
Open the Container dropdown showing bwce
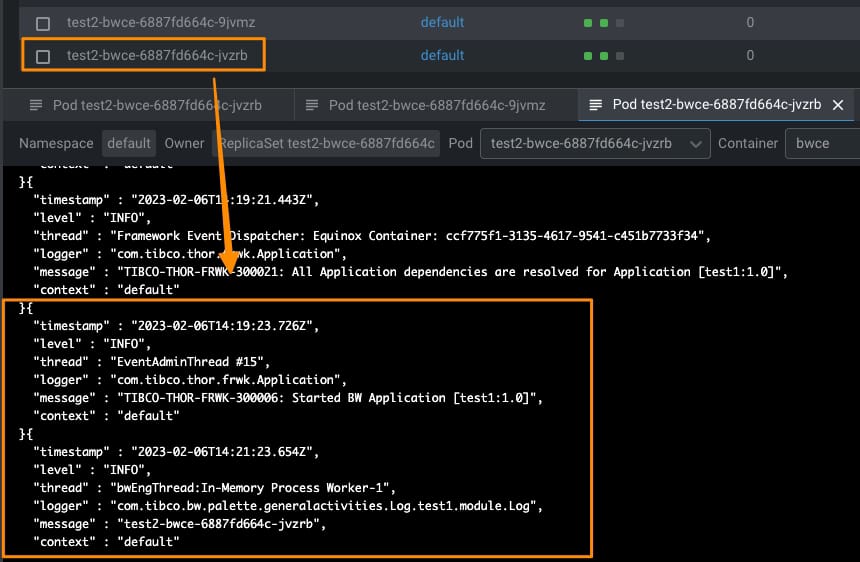[822, 143]
